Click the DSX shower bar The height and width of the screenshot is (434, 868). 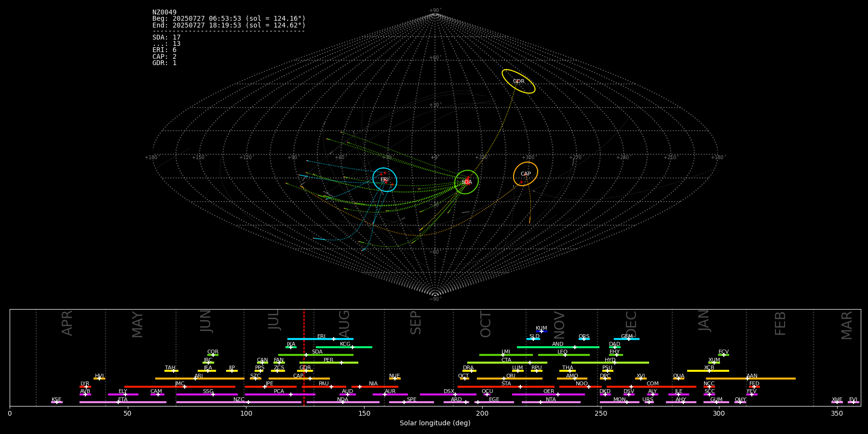coord(448,394)
